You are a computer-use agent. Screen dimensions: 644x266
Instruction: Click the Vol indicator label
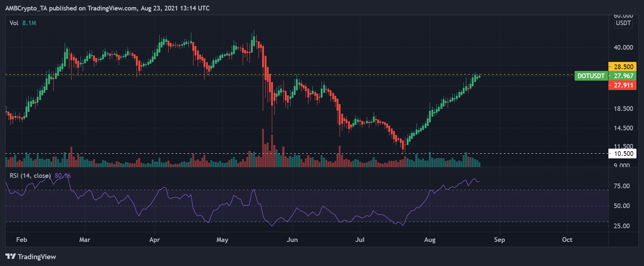click(x=14, y=23)
